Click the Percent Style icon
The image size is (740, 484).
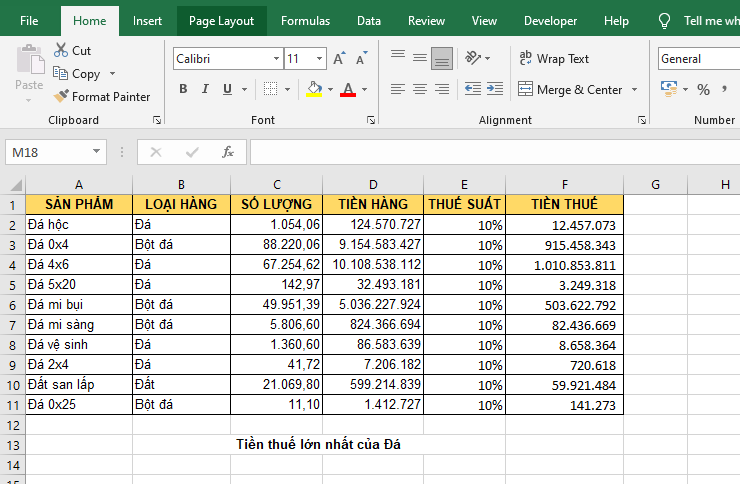point(703,89)
